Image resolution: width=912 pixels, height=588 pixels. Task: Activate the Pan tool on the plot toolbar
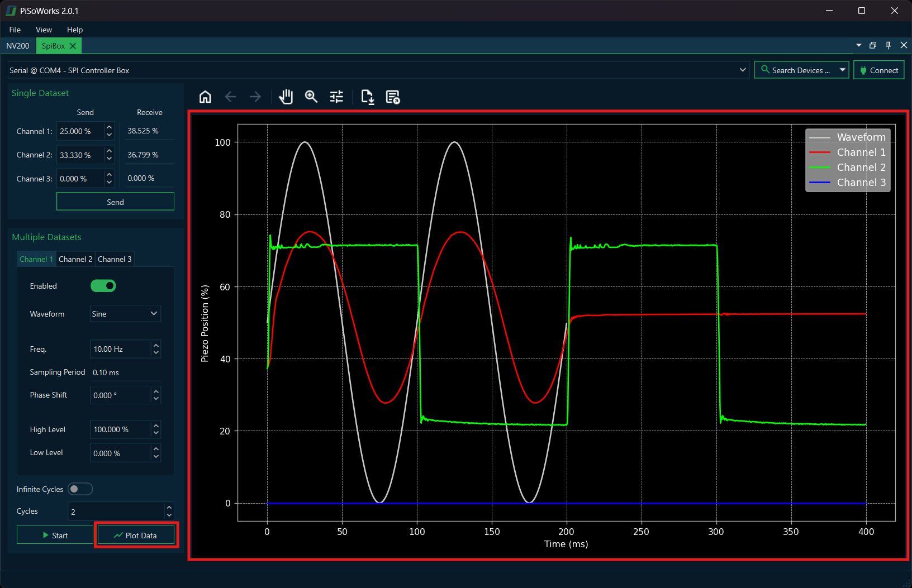pos(286,96)
